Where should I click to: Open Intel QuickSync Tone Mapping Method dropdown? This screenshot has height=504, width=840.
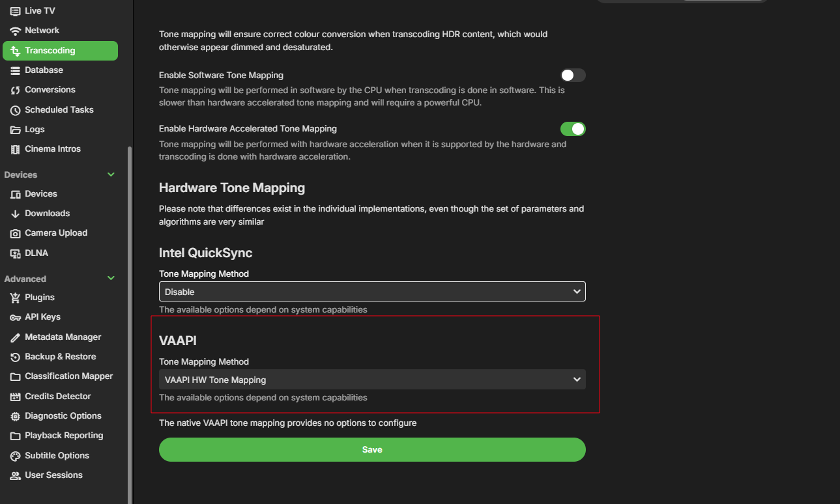click(x=372, y=292)
